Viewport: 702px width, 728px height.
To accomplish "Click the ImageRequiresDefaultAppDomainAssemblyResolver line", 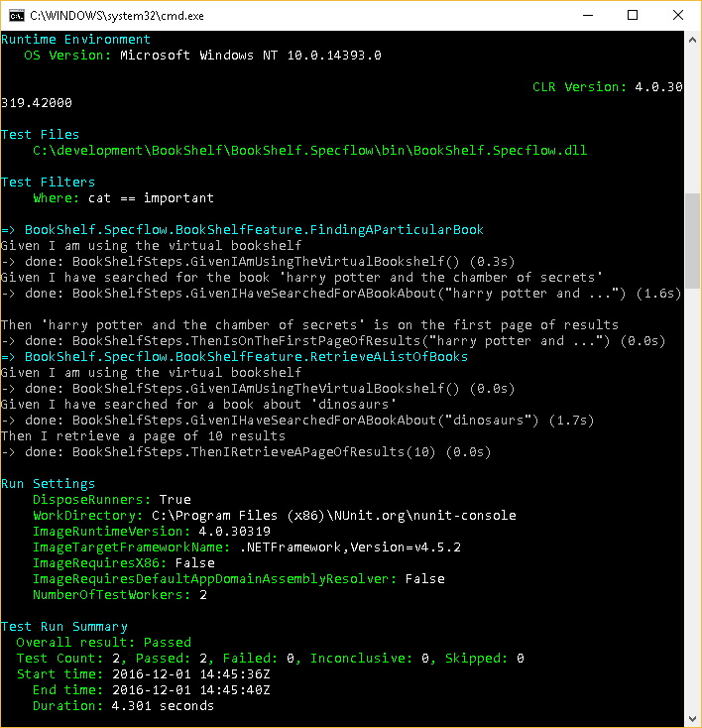I will click(x=239, y=579).
